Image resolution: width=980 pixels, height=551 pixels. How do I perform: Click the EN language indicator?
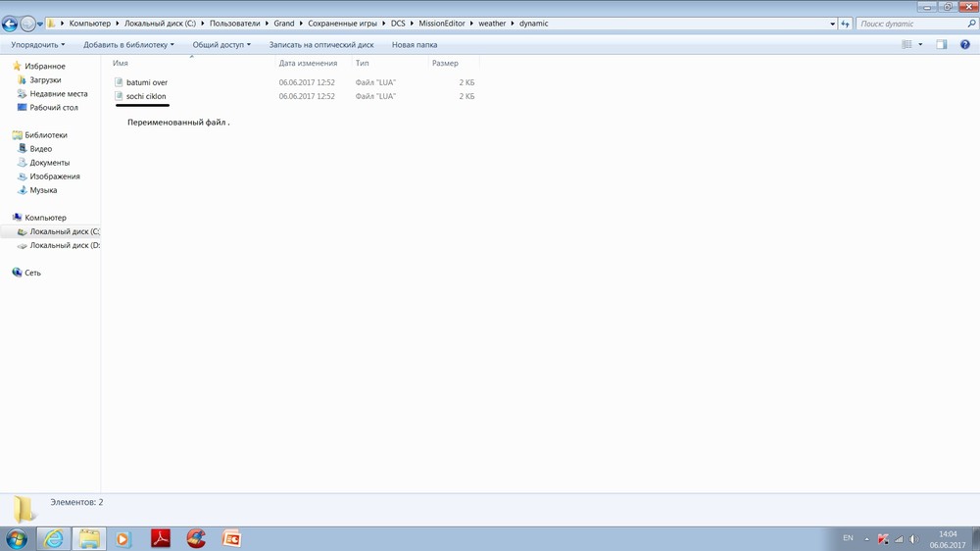click(x=848, y=538)
